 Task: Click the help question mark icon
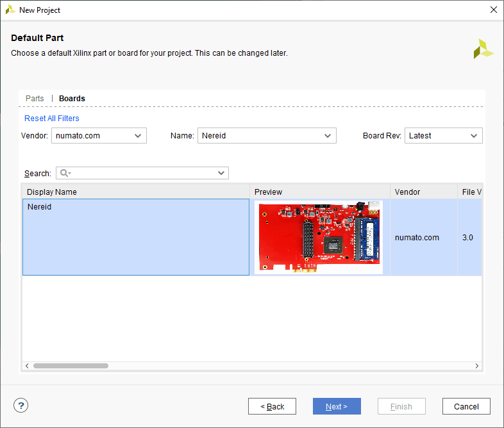21,405
